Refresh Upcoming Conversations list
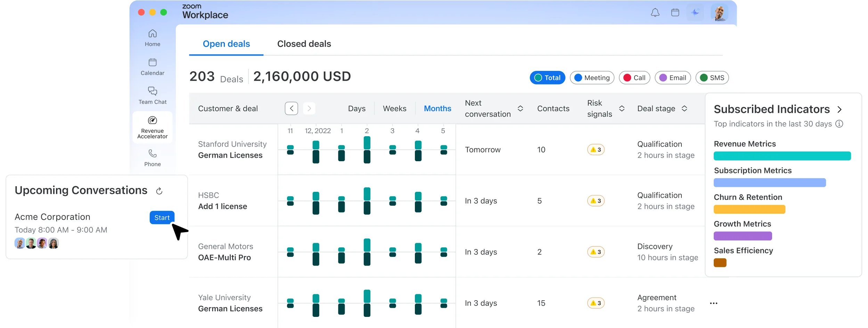This screenshot has width=868, height=328. [x=159, y=191]
